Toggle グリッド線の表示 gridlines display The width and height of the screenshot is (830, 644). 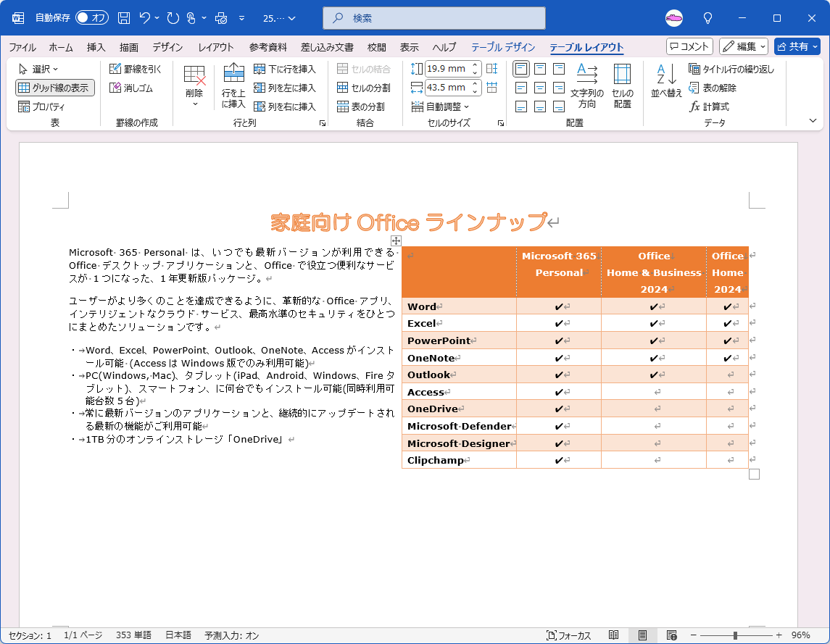(55, 88)
